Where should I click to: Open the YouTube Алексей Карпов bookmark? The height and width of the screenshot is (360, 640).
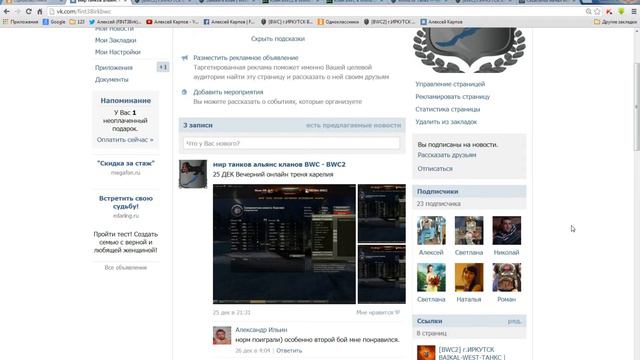pyautogui.click(x=172, y=22)
